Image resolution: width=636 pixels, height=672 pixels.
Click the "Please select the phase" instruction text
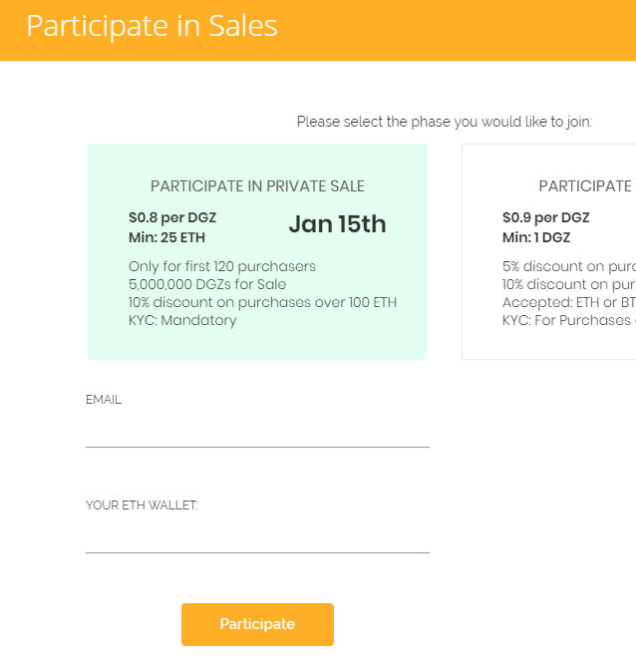pyautogui.click(x=445, y=122)
